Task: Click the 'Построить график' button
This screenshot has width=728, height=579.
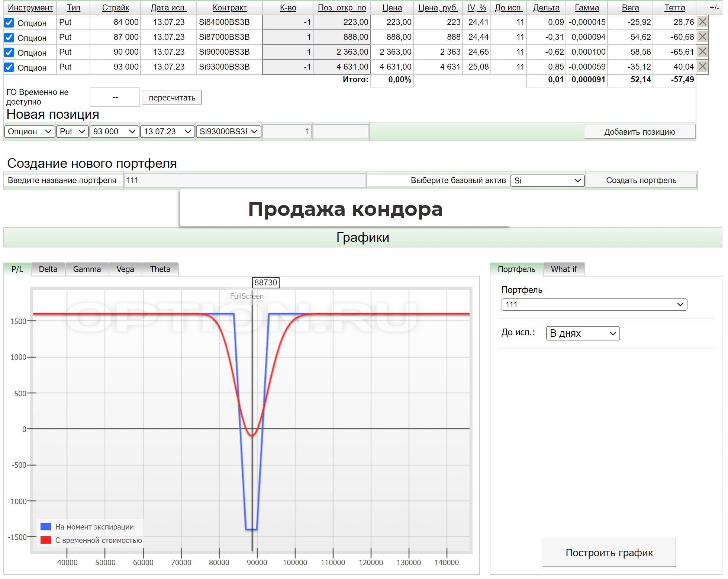Action: click(x=609, y=553)
